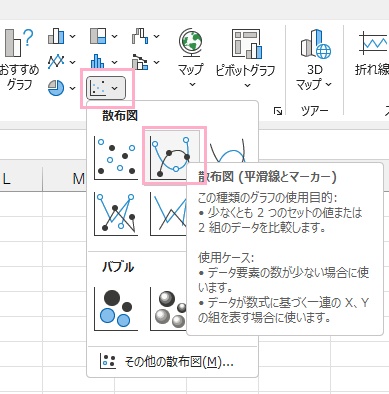Screen dimensions: 389x394
Task: Insert a hierarchy treemap chart
Action: click(x=98, y=36)
